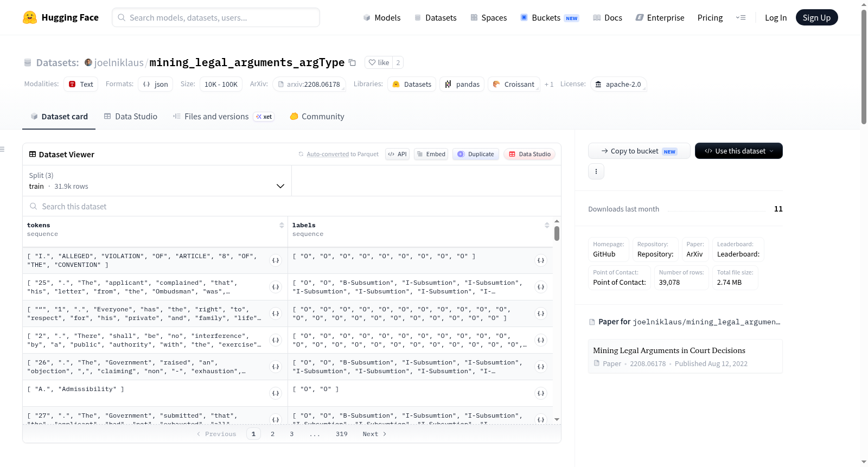Open the three-dot more options button
Viewport: 868px width, 467px height.
[596, 171]
